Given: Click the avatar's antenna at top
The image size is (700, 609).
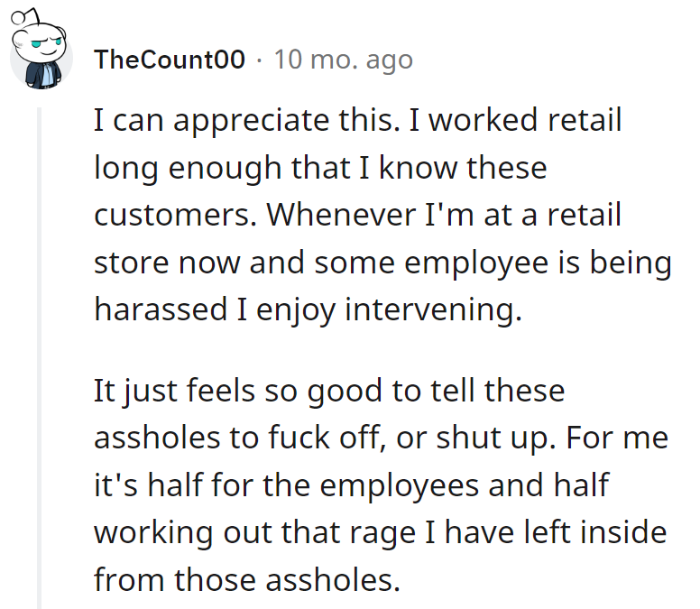Looking at the screenshot, I should point(25,17).
